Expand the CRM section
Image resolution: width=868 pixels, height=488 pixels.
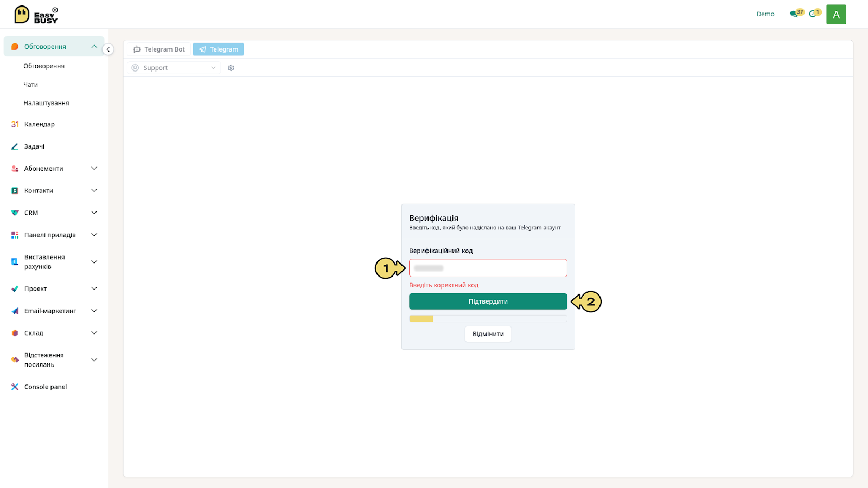[94, 213]
